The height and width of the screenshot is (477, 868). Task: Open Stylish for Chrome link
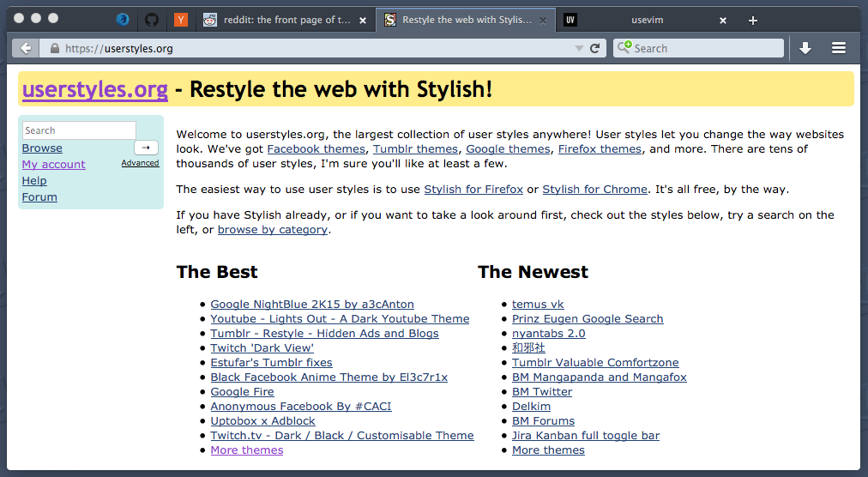pos(594,190)
